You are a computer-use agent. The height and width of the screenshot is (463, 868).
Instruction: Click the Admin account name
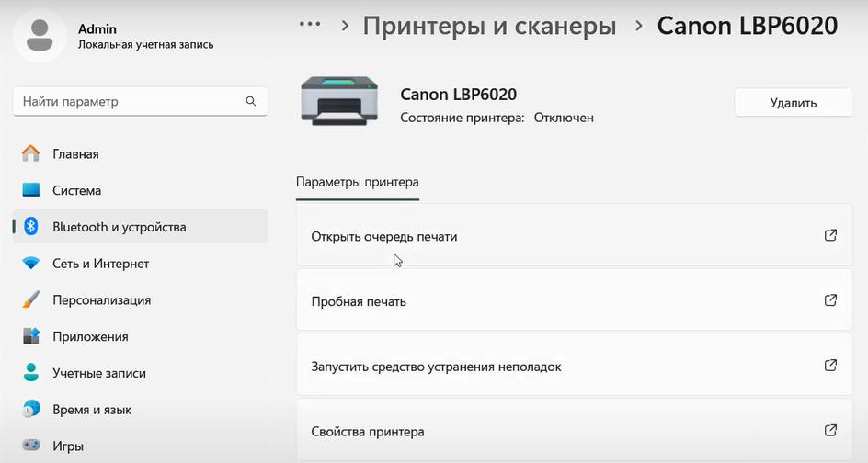pyautogui.click(x=97, y=28)
